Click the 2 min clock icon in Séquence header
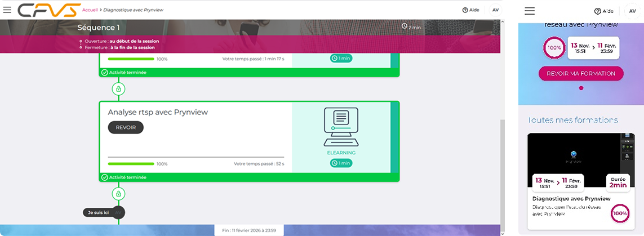The image size is (644, 236). 405,26
